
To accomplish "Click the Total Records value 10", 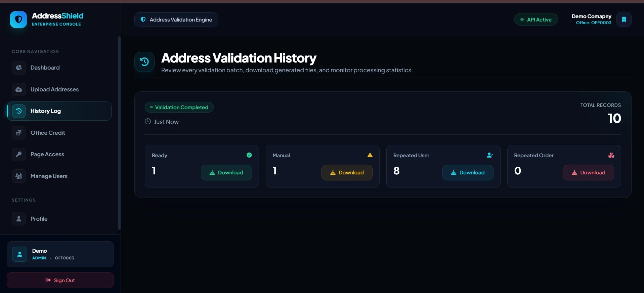I will [614, 118].
